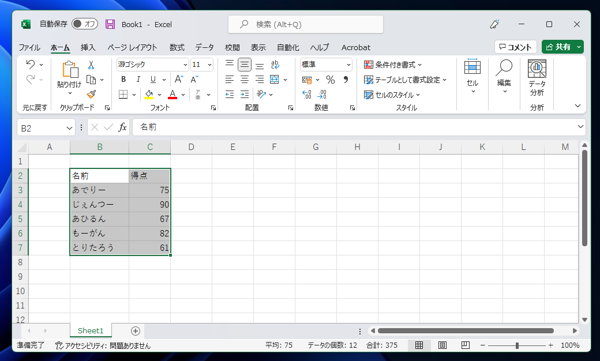600x361 pixels.
Task: Switch to the Acrobat tab
Action: [355, 47]
